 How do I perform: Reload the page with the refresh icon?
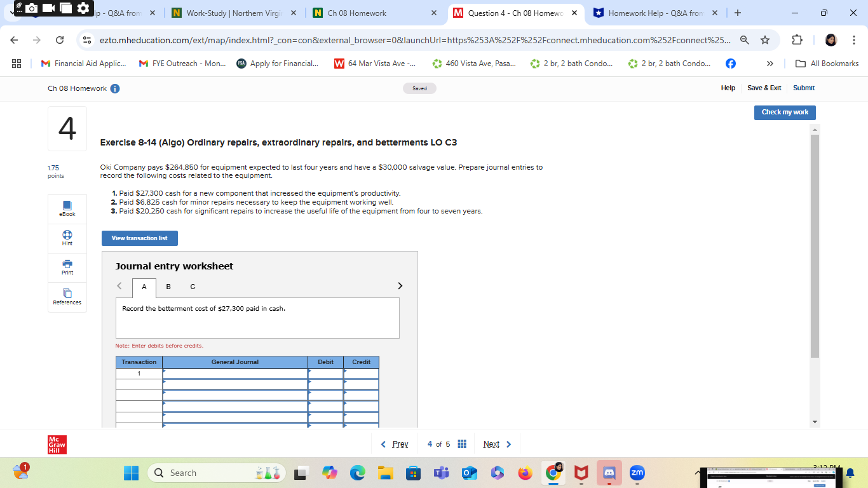click(x=59, y=40)
